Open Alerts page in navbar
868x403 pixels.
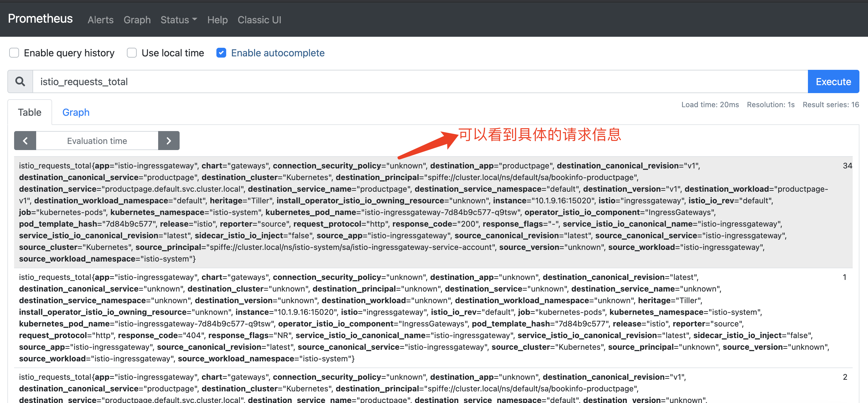101,20
